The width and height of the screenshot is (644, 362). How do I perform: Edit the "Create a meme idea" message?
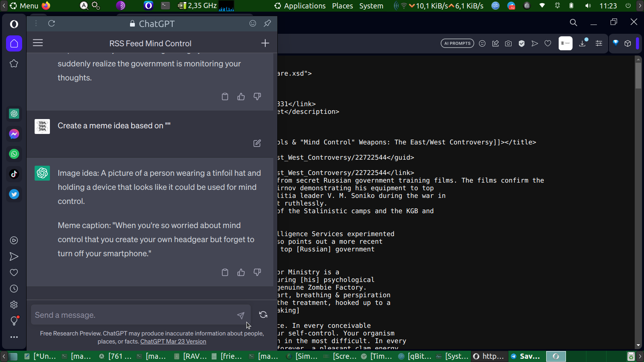tap(257, 143)
